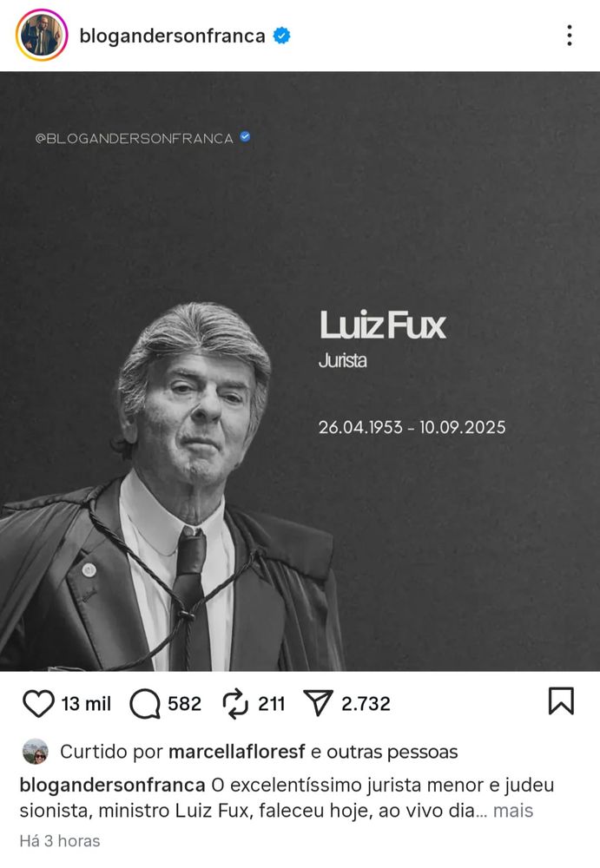Tap the 2.732 shares count
This screenshot has width=600, height=868.
pyautogui.click(x=366, y=704)
